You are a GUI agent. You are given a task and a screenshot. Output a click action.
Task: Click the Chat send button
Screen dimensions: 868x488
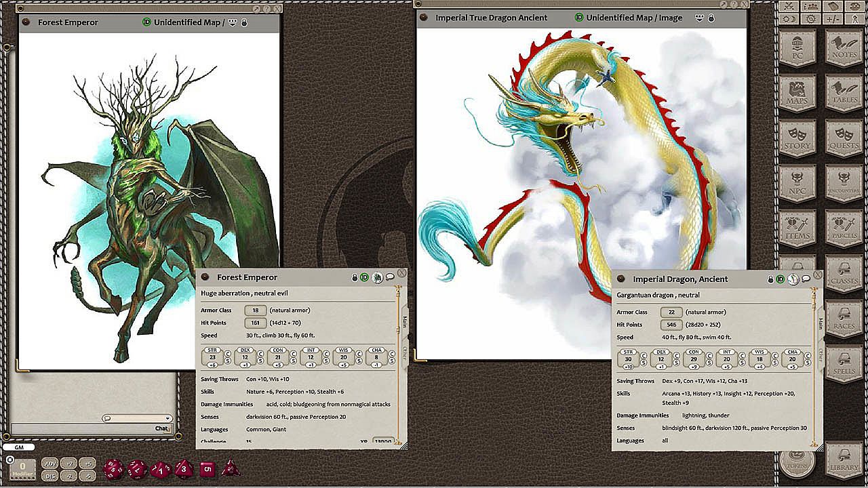coord(161,428)
